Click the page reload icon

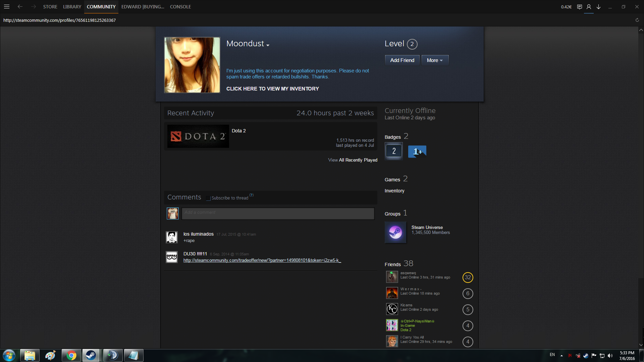pos(637,20)
